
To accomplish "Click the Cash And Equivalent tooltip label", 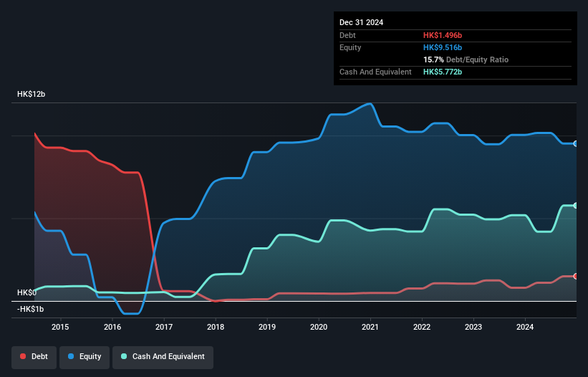I will [375, 72].
